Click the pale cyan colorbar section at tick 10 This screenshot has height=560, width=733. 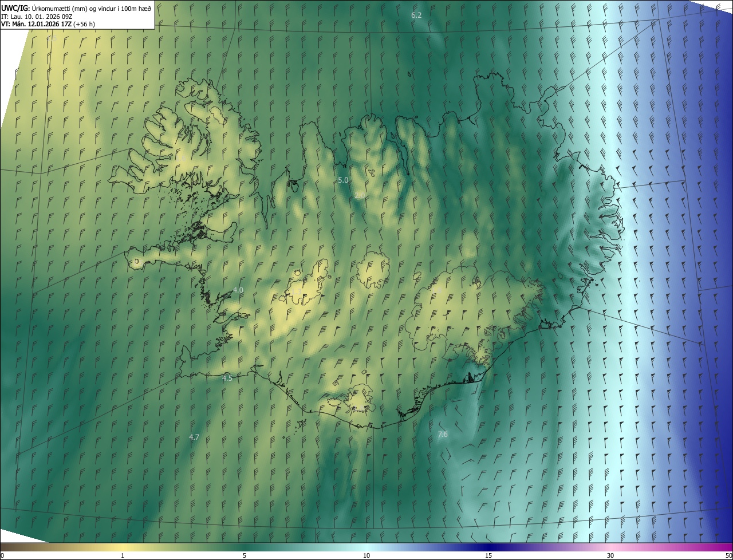[366, 547]
